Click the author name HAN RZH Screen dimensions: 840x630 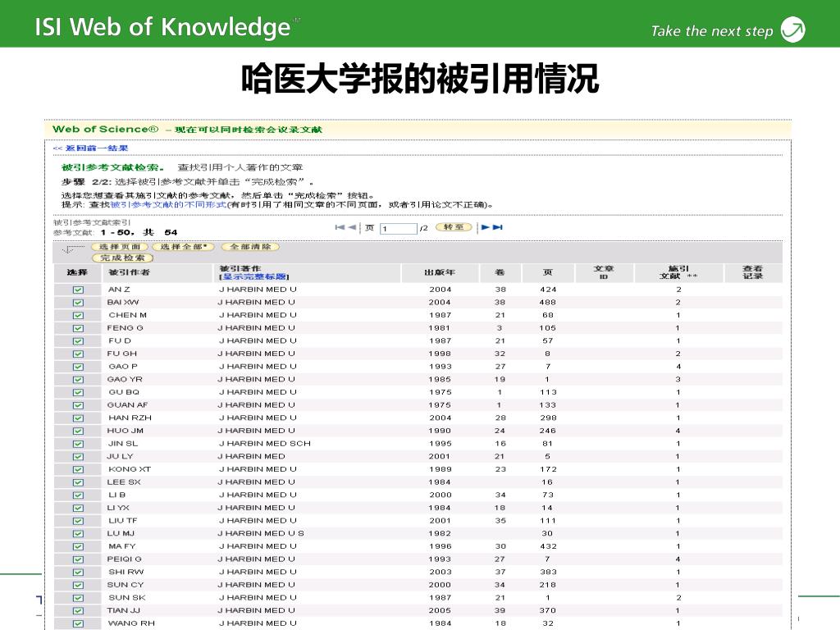pos(130,418)
